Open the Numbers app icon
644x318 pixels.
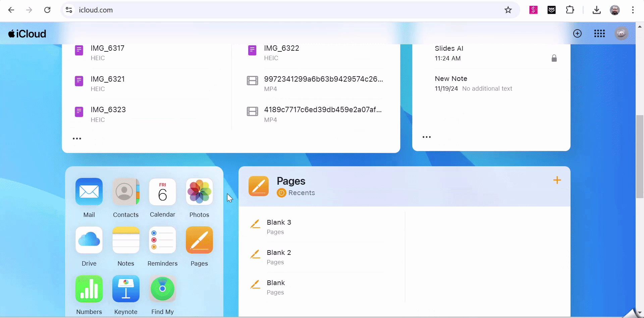[89, 289]
